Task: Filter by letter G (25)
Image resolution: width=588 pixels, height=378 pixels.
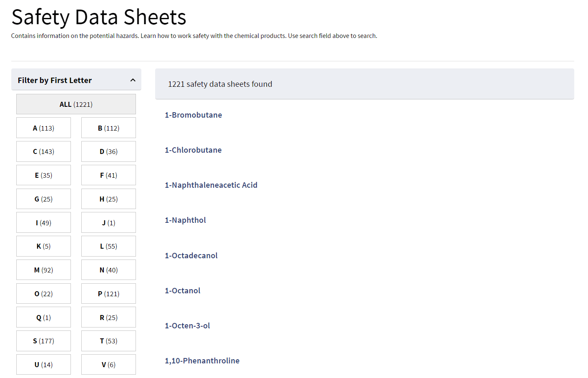Action: (x=43, y=199)
